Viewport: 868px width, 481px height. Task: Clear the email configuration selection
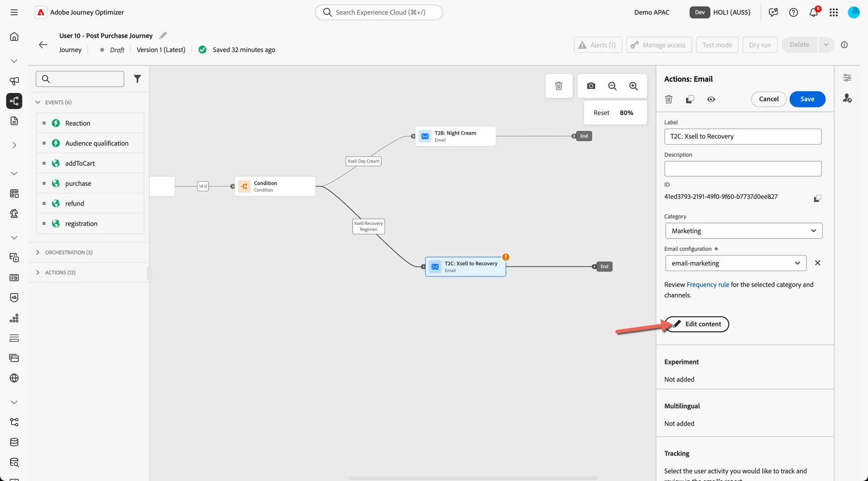click(818, 263)
